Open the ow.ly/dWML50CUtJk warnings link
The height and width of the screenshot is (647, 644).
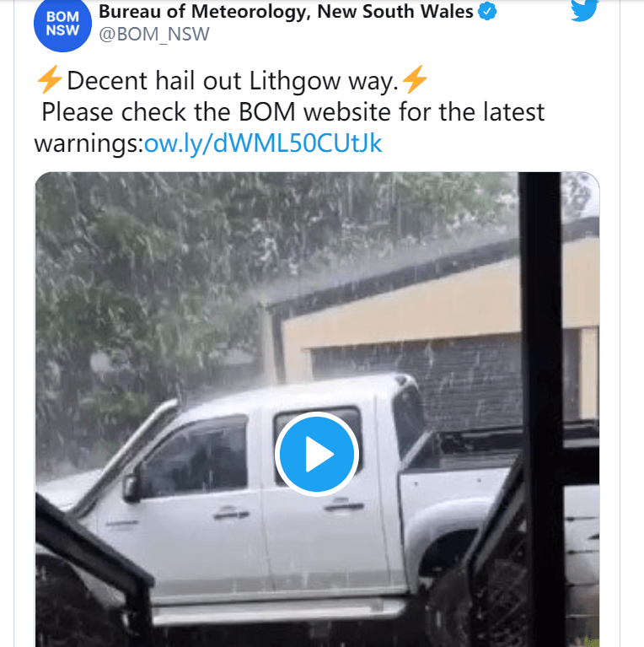[x=263, y=143]
